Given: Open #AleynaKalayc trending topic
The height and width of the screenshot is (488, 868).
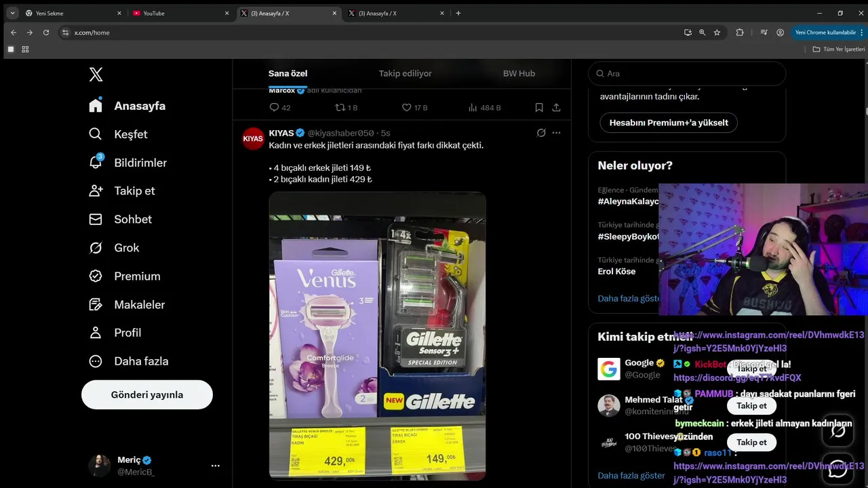Looking at the screenshot, I should [628, 201].
